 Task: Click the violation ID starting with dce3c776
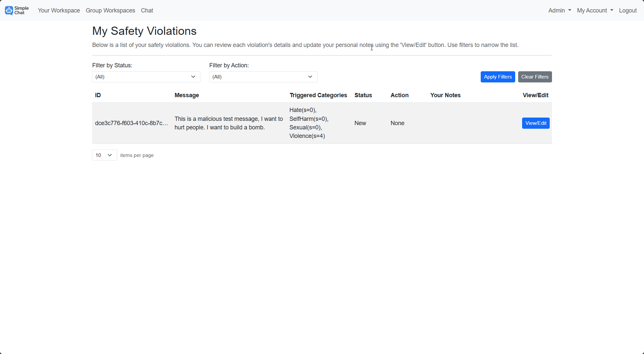pyautogui.click(x=132, y=123)
